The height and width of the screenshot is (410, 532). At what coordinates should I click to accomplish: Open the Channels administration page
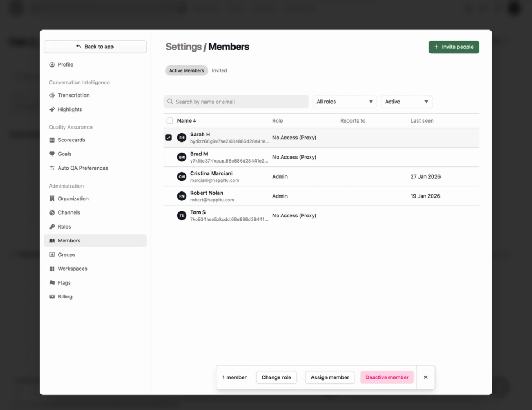68,212
